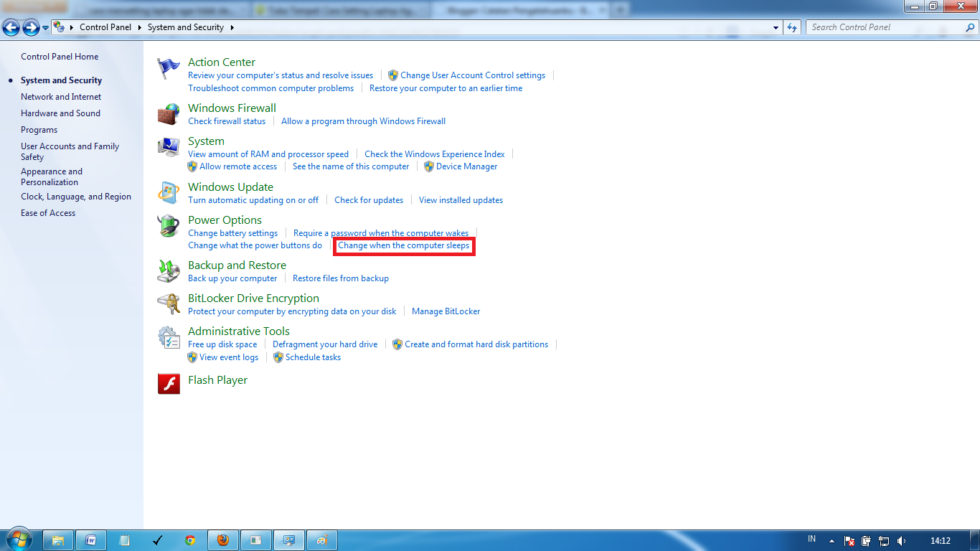Click the red Flash Player icon
980x551 pixels.
[169, 384]
